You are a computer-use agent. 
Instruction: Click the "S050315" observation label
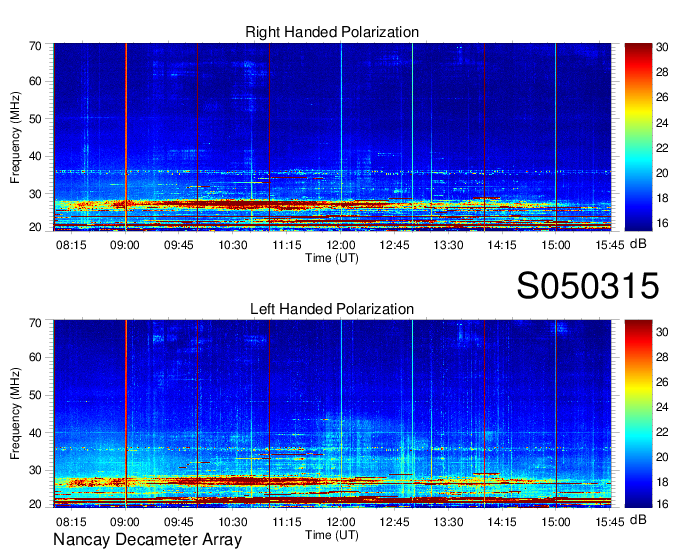588,285
